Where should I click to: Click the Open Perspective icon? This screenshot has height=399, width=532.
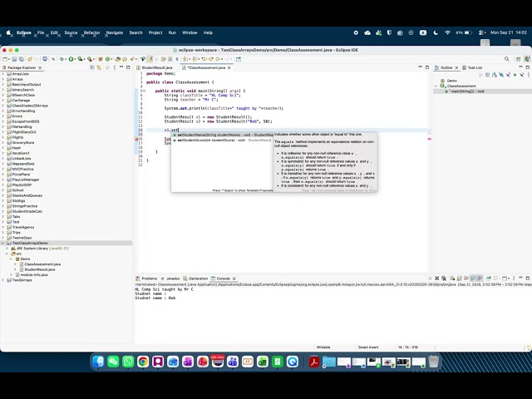point(519,59)
